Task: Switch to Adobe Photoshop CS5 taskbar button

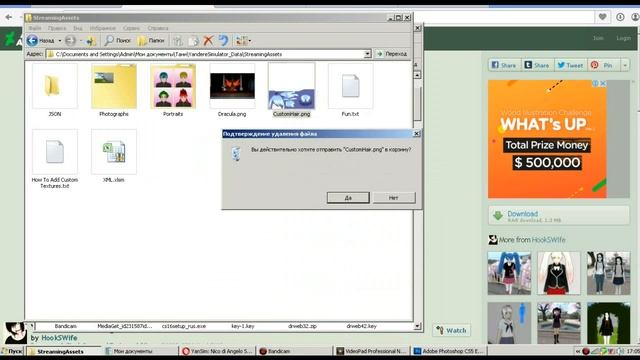Action: click(x=449, y=351)
